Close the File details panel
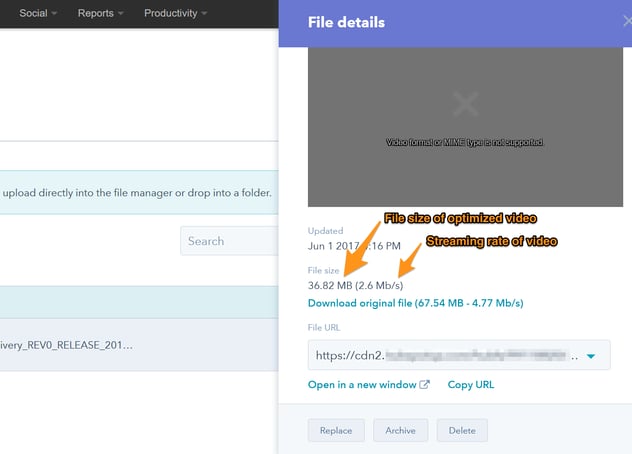The height and width of the screenshot is (454, 632). (x=626, y=21)
